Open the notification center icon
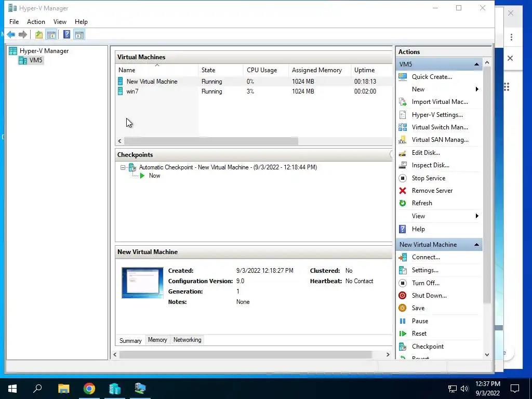Image resolution: width=532 pixels, height=399 pixels. 515,389
